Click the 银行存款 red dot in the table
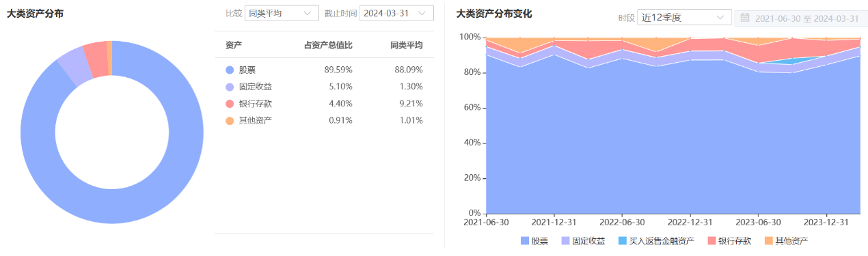Viewport: 868px width, 256px height. (x=229, y=104)
